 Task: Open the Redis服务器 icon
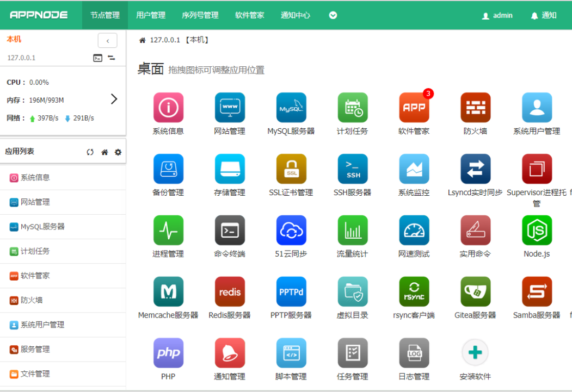point(230,291)
